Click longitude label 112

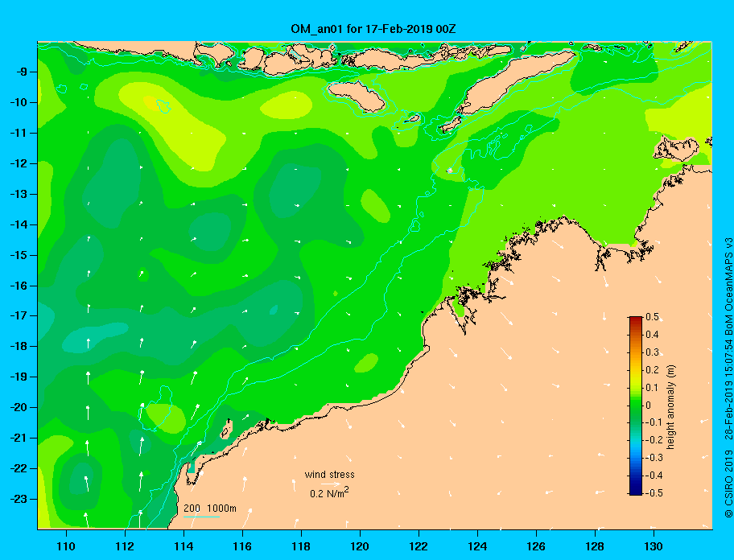tap(125, 546)
